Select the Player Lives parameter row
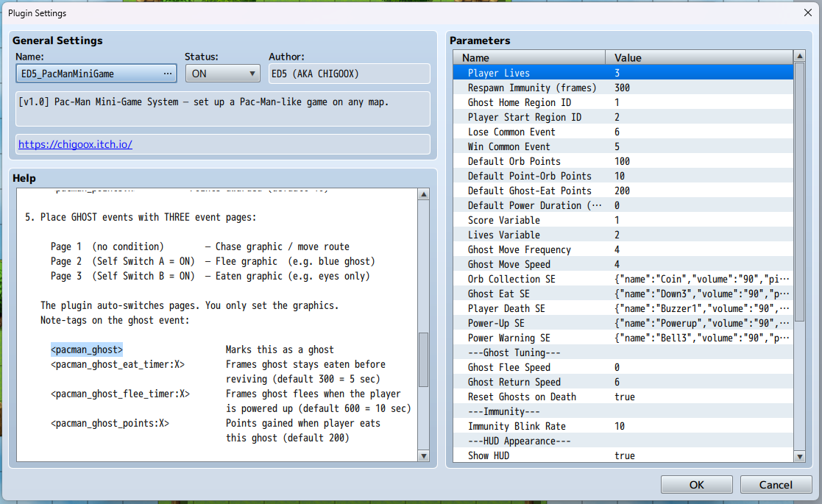Viewport: 822px width, 504px height. pyautogui.click(x=623, y=73)
